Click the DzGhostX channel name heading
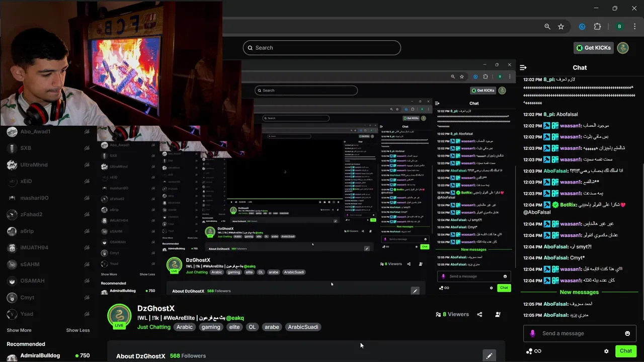The image size is (644, 362). [x=156, y=308]
